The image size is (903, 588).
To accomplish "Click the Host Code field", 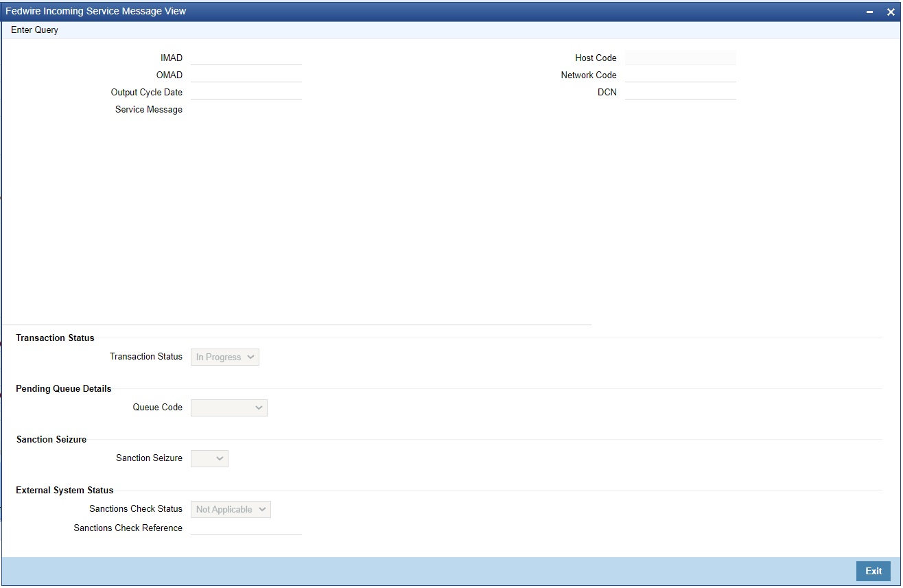I will point(681,58).
